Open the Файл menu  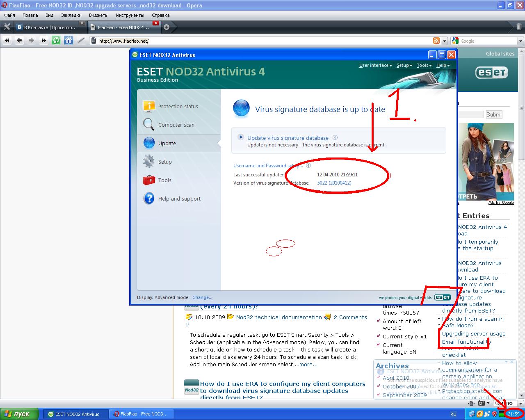coord(10,15)
